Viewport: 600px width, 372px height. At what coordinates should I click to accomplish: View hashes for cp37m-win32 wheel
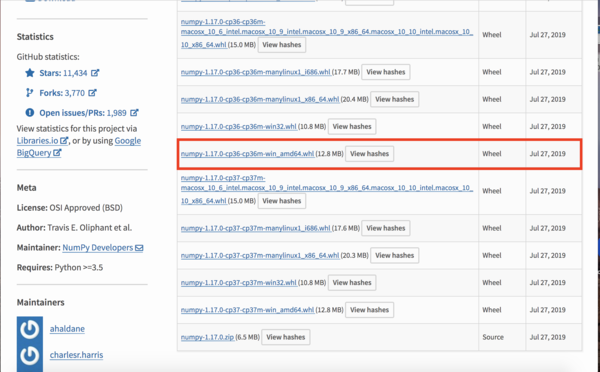[x=352, y=282]
